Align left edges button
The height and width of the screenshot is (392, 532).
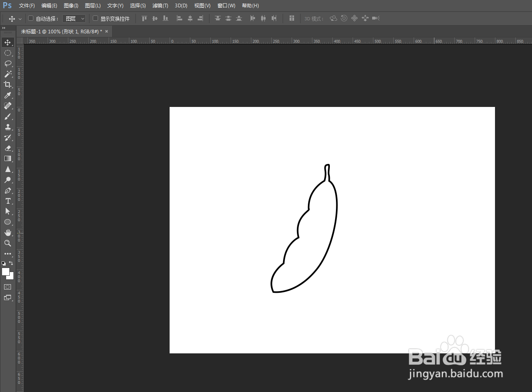click(x=179, y=18)
